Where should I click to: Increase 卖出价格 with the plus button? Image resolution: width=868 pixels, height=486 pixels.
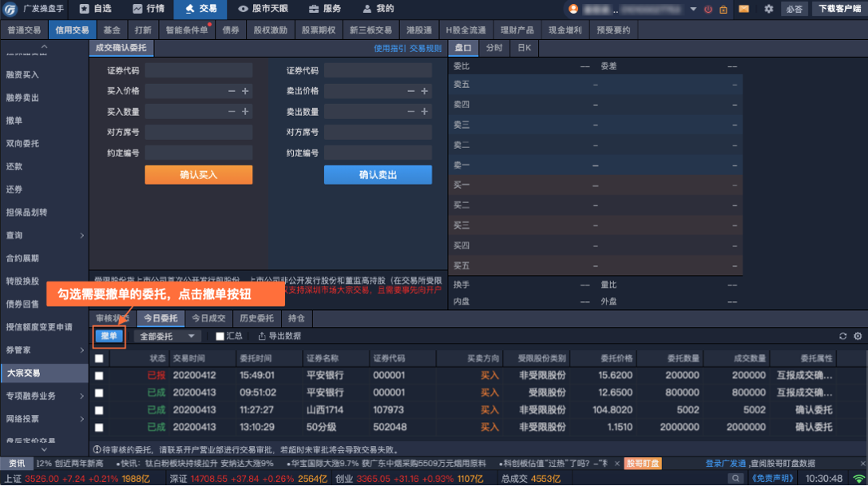[425, 91]
